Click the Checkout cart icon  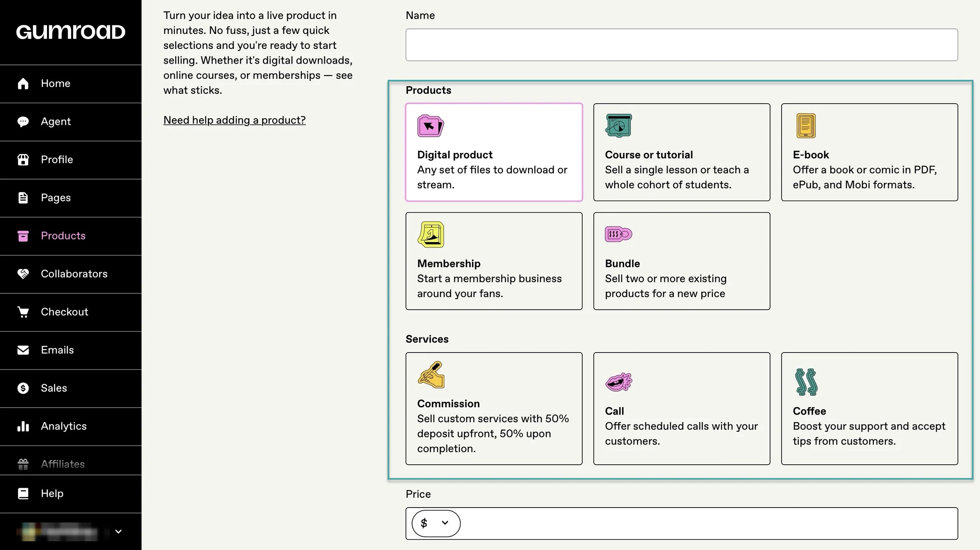coord(23,312)
